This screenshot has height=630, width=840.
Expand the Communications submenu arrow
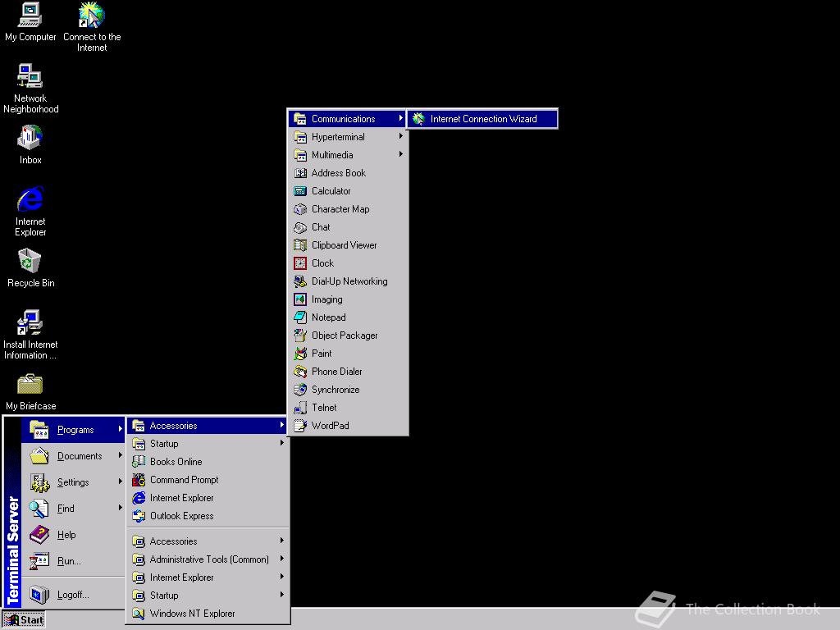point(400,118)
